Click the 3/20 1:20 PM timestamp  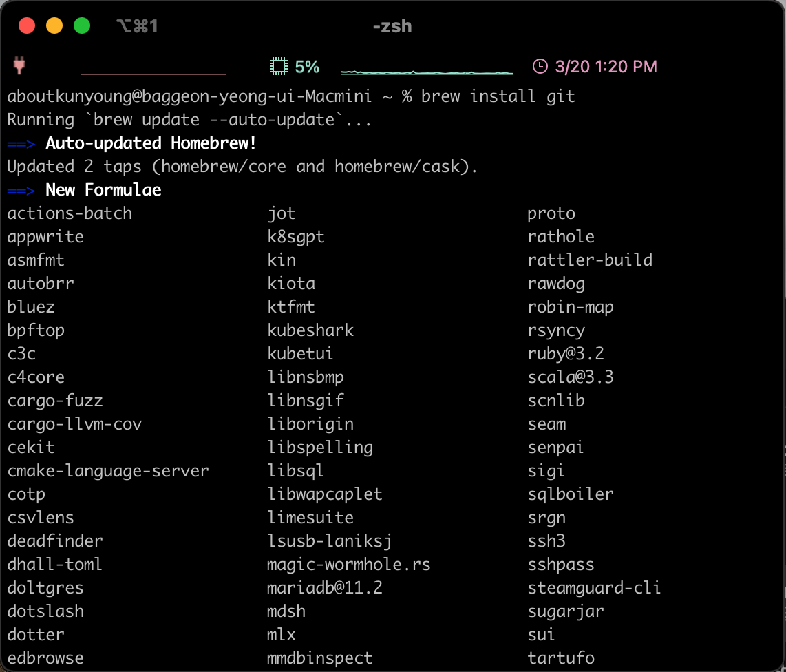(x=606, y=66)
